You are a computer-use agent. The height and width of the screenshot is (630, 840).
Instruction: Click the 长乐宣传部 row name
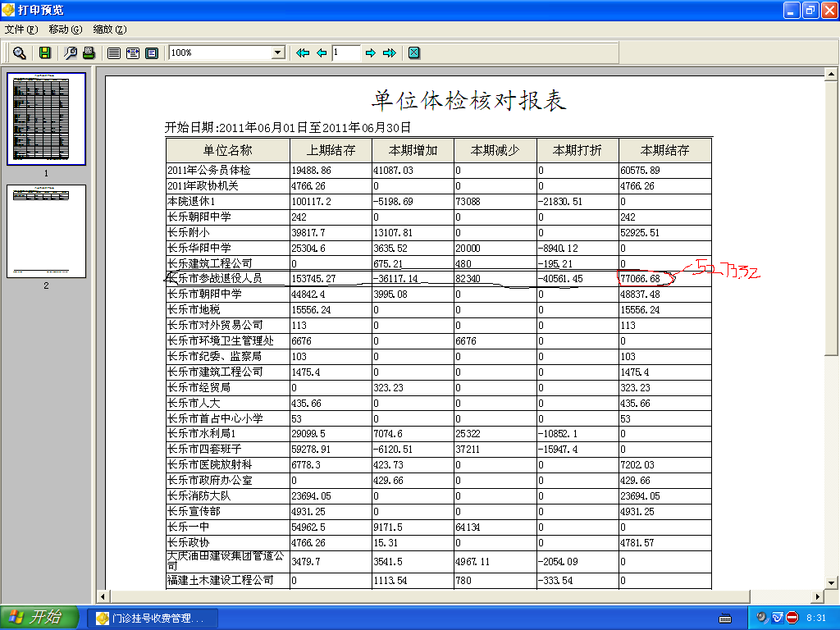click(194, 512)
